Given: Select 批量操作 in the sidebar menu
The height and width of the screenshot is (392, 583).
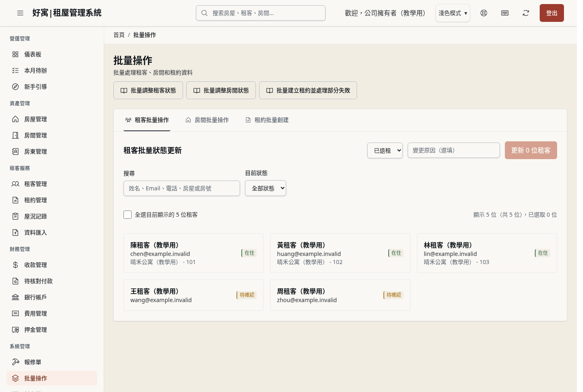Looking at the screenshot, I should tap(52, 378).
